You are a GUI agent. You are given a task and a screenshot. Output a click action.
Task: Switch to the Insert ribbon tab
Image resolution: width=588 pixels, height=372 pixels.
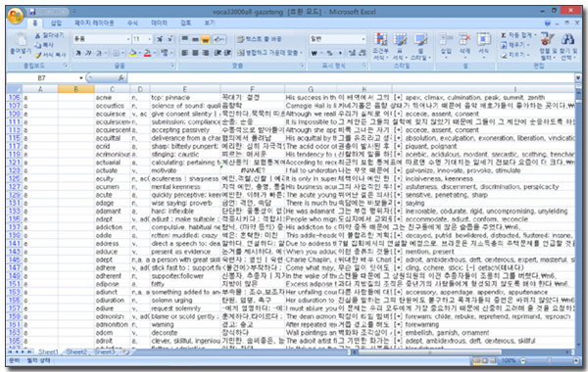[56, 23]
